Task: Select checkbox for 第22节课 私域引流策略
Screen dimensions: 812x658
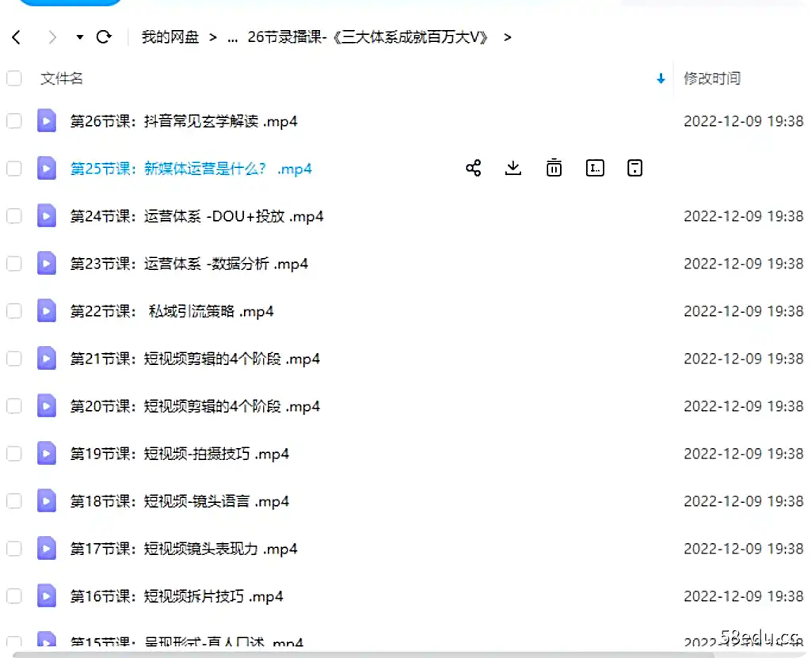Action: tap(14, 311)
